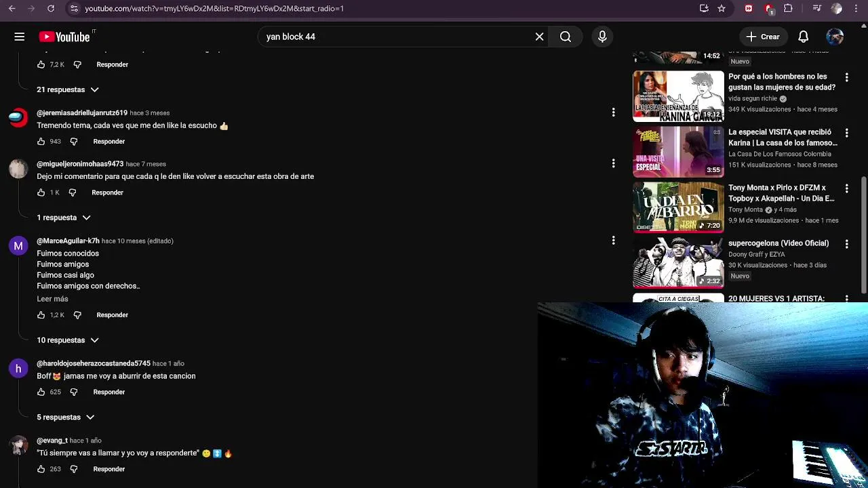Reply to migueljeronimohaas9473's comment
This screenshot has height=488, width=868.
click(107, 192)
